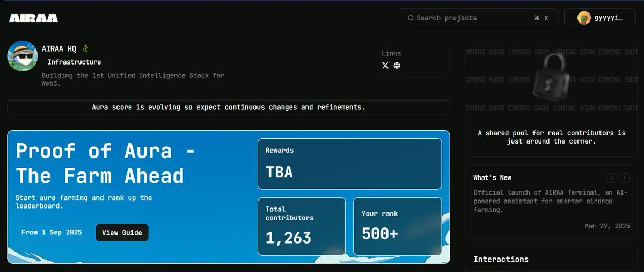Viewport: 644px width, 272px height.
Task: Click 'Proof of Aura - The Farm Ahead' heading
Action: tap(105, 163)
